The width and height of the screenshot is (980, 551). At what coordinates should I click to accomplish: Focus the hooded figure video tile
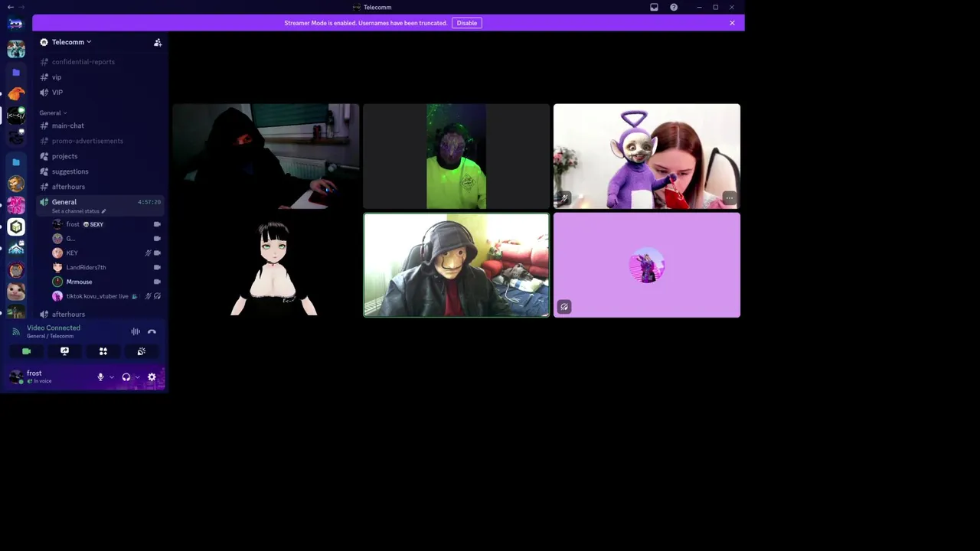266,156
